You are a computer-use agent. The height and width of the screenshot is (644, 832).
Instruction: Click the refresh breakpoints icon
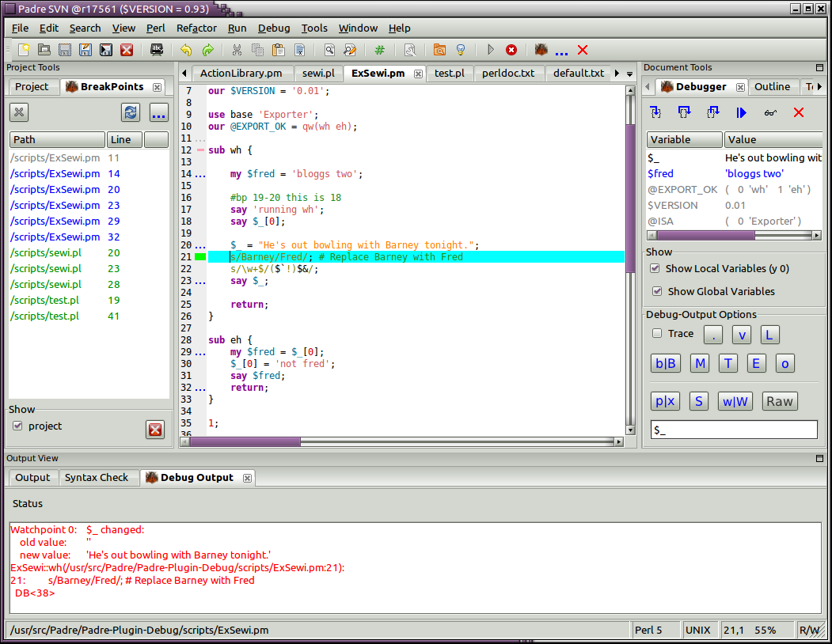click(x=131, y=112)
